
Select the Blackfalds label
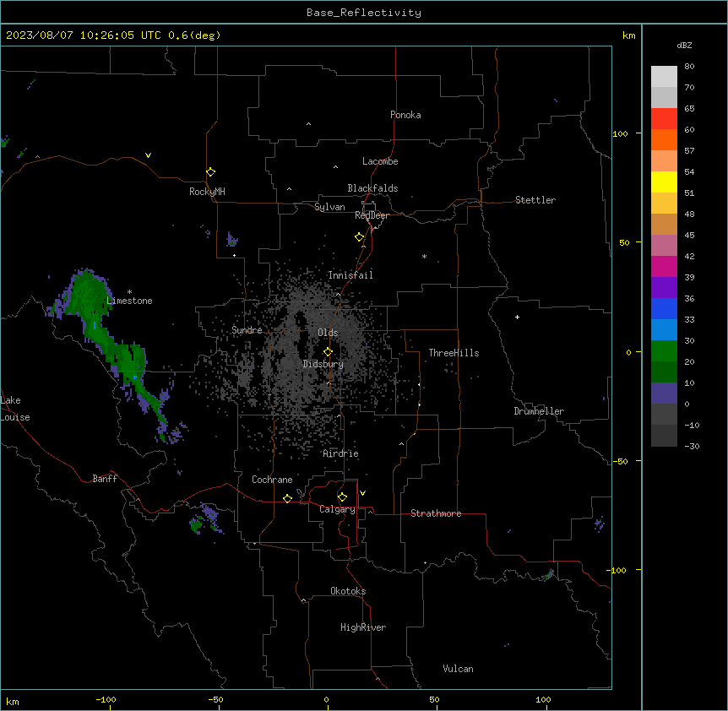[372, 188]
